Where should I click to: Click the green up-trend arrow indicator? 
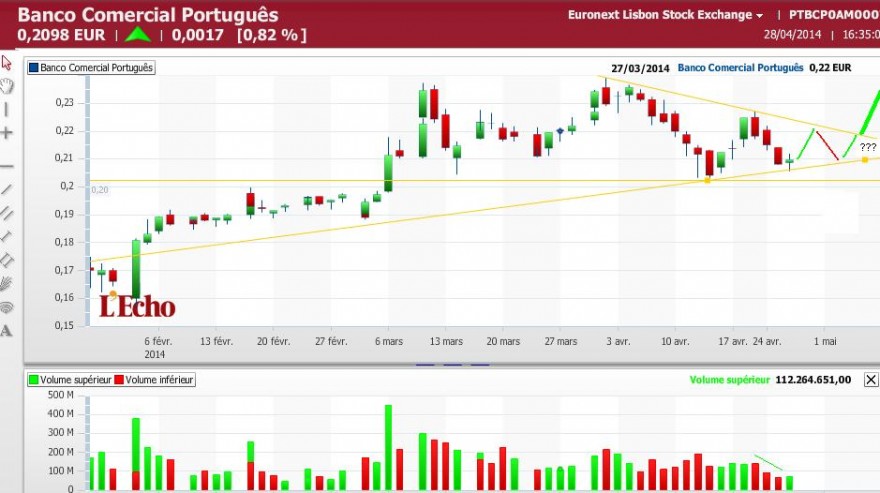138,35
